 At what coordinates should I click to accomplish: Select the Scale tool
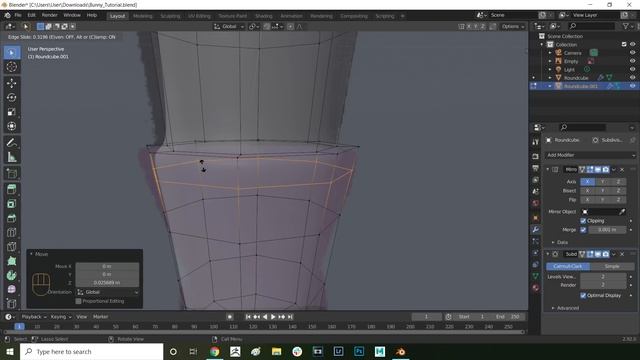tap(11, 112)
